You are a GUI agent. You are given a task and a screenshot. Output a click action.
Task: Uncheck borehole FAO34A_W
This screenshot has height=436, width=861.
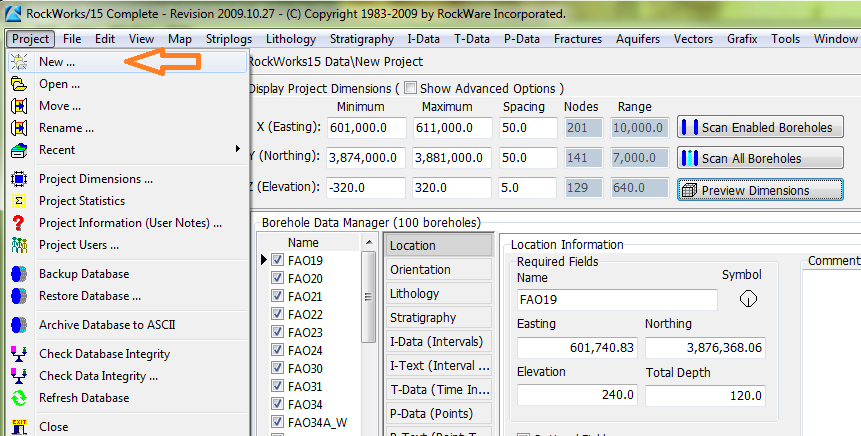coord(277,422)
